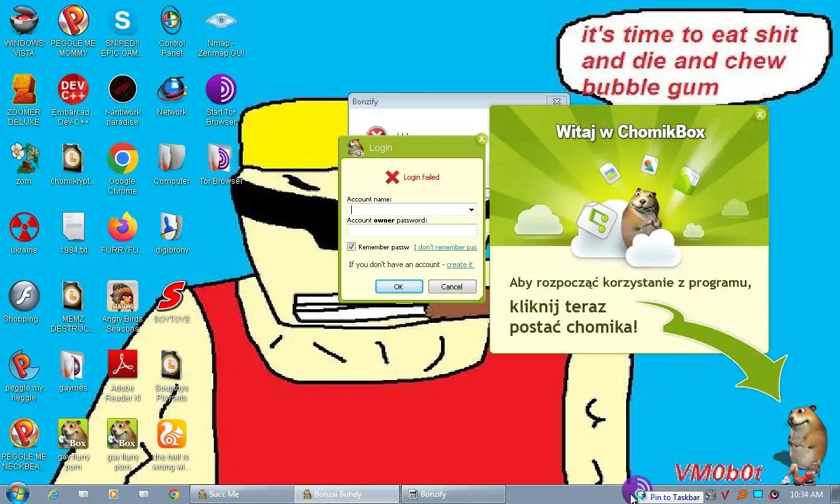This screenshot has height=504, width=840.
Task: Follow the create it account link
Action: pyautogui.click(x=460, y=264)
